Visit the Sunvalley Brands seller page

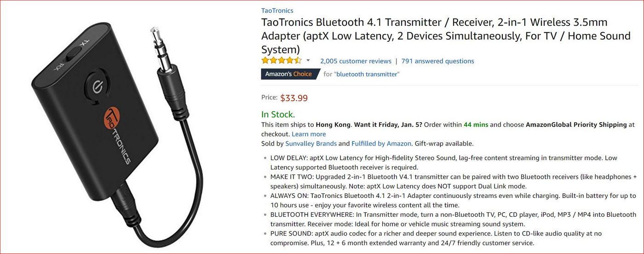pos(311,143)
